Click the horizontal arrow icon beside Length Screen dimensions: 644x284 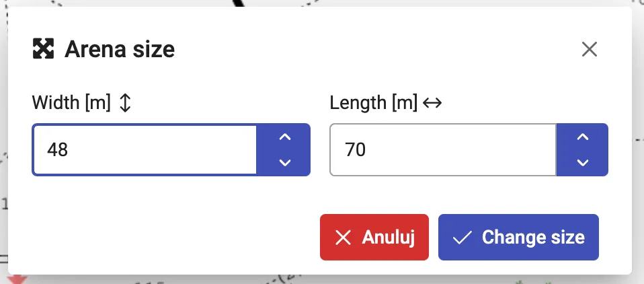pyautogui.click(x=432, y=103)
